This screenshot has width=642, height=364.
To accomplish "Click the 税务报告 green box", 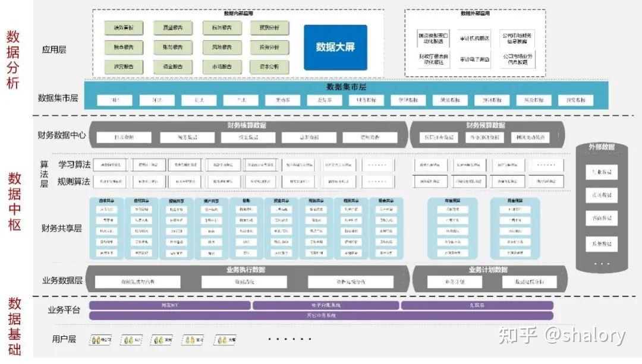I will (x=222, y=28).
